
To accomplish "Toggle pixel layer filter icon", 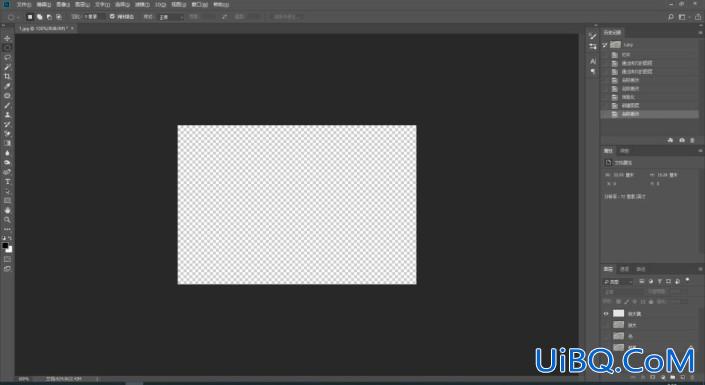I will (x=642, y=282).
